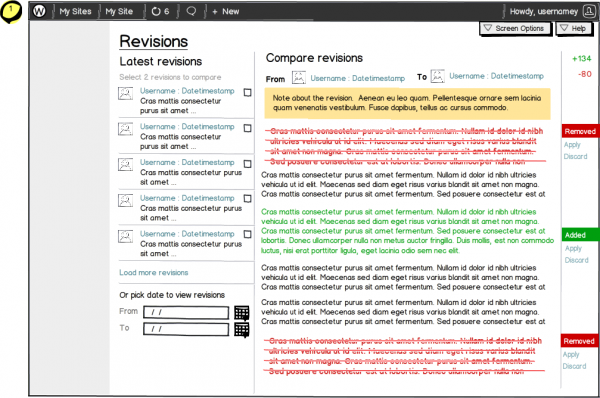The width and height of the screenshot is (600, 398).
Task: Click the -80 deletions count
Action: tap(584, 74)
